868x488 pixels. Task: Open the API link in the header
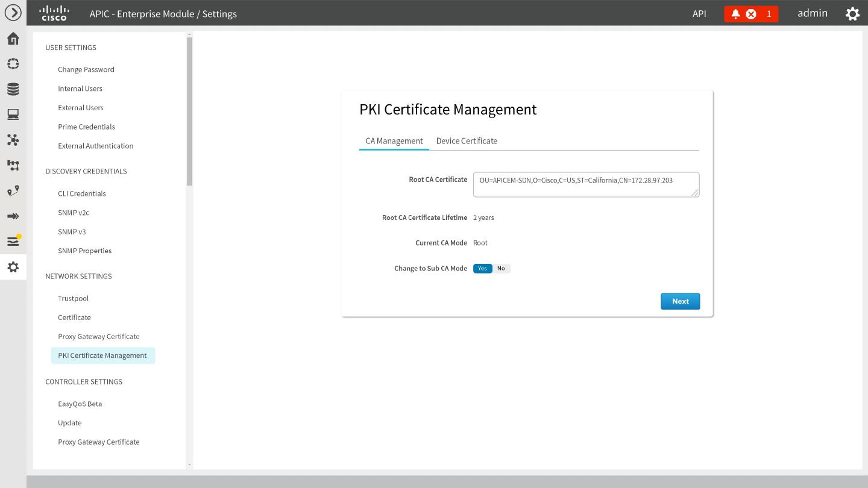(699, 13)
